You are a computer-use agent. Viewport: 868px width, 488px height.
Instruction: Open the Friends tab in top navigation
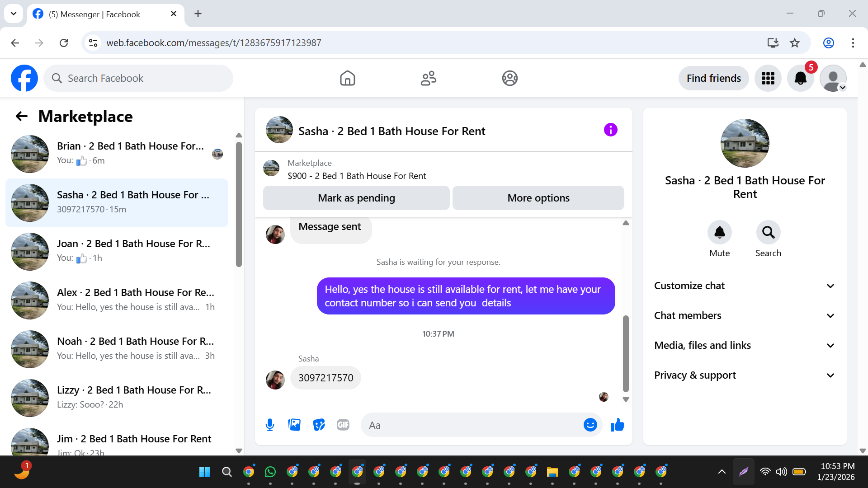[x=428, y=78]
